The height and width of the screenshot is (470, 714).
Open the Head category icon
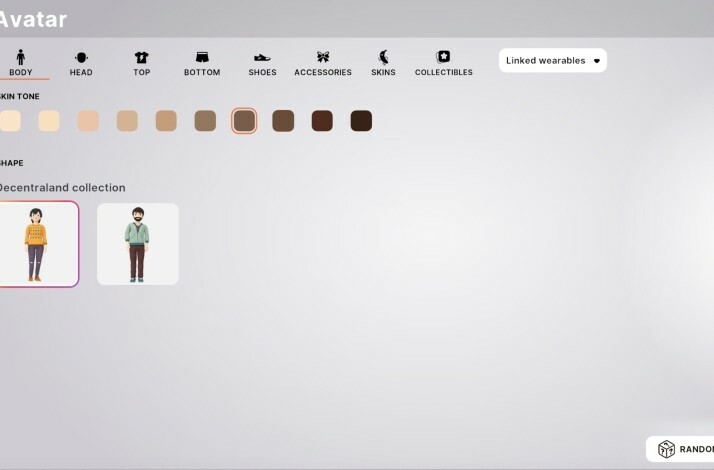[x=81, y=57]
